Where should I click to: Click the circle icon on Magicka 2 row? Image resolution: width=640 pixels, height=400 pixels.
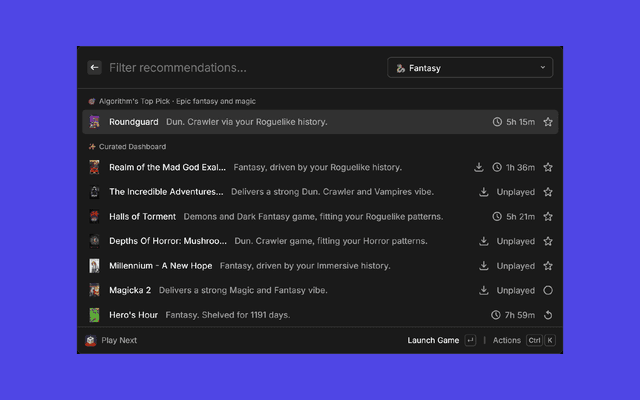[x=548, y=290]
